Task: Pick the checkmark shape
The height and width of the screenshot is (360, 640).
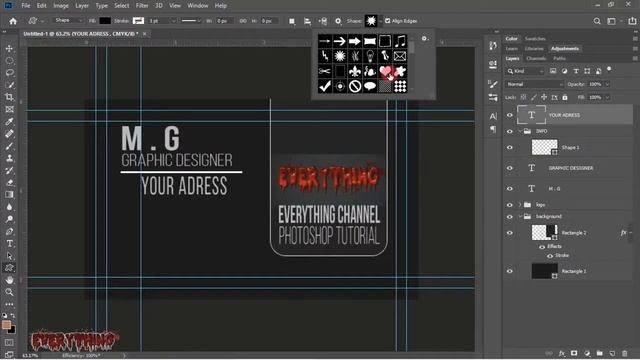Action: (325, 86)
